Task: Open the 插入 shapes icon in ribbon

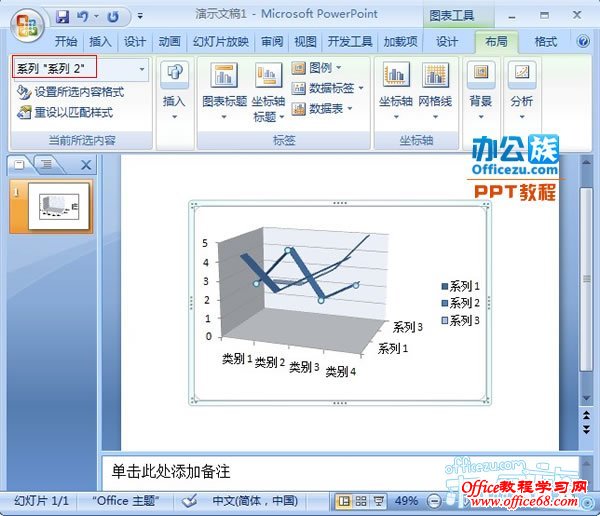Action: click(x=174, y=72)
